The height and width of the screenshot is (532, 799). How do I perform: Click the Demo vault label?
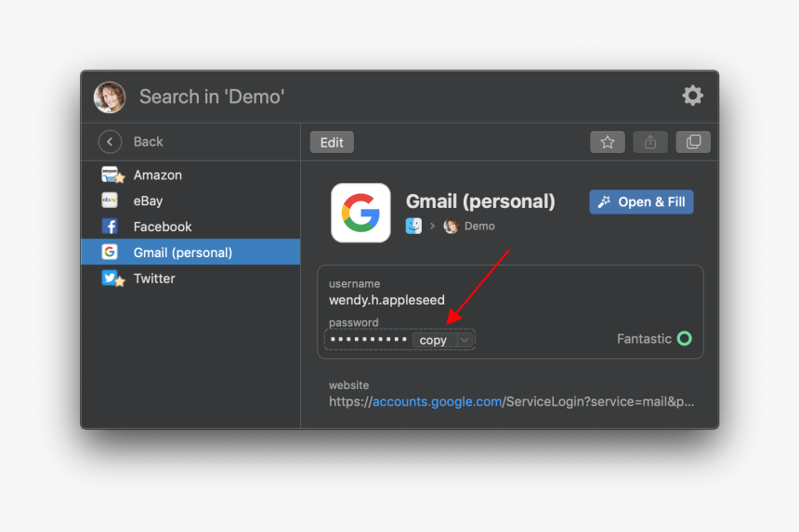coord(479,226)
